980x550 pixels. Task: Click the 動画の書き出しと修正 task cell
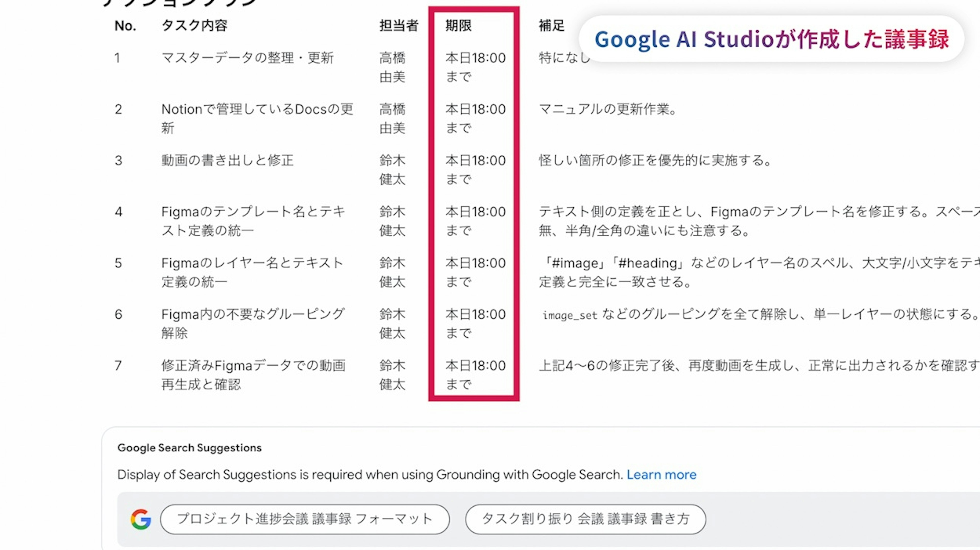click(227, 160)
